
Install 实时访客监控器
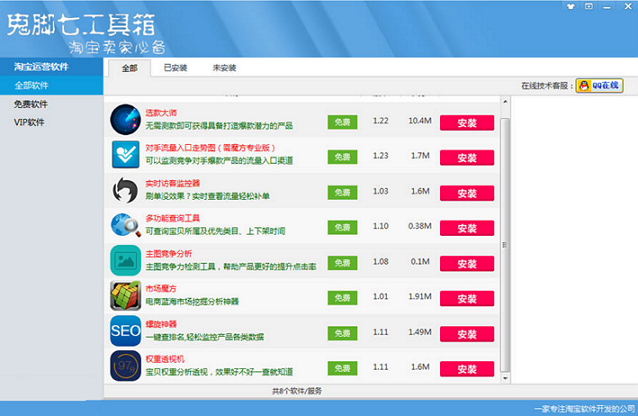click(467, 193)
